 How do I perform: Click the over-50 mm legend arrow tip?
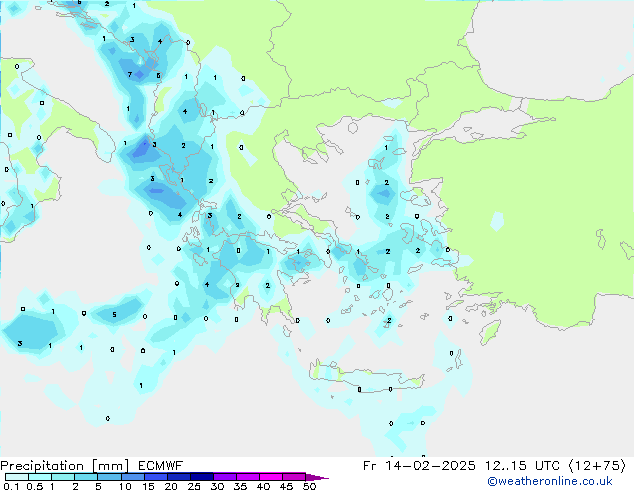click(x=317, y=478)
